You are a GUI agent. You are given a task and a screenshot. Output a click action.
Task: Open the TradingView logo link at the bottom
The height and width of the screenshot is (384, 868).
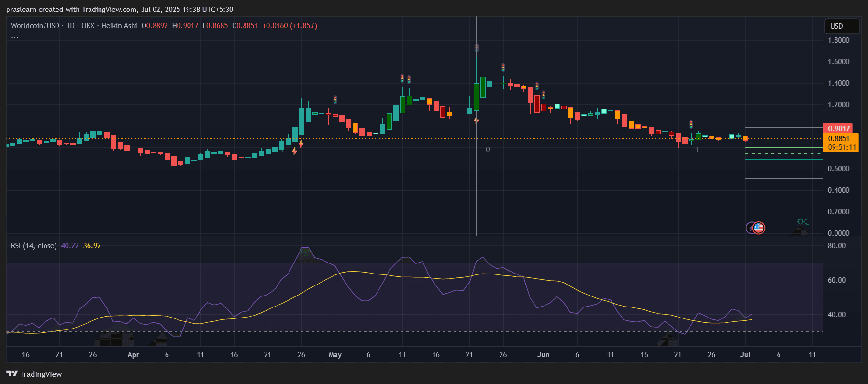[x=34, y=374]
